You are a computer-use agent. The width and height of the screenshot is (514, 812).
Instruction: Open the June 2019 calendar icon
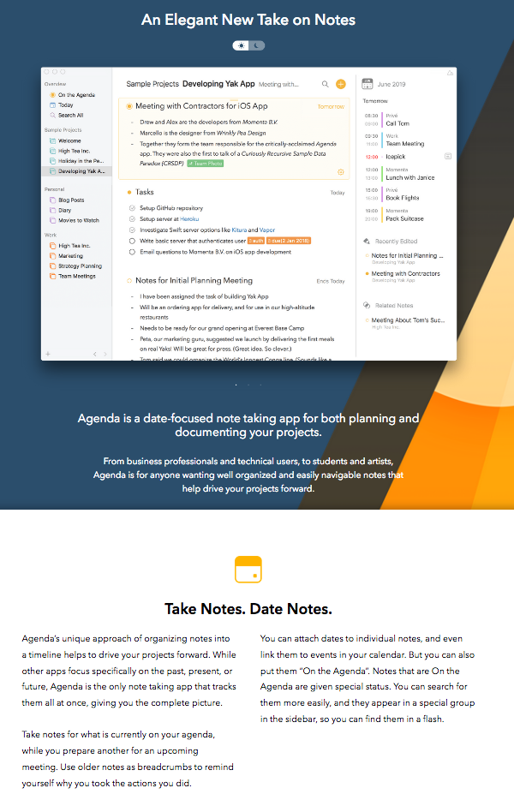368,84
